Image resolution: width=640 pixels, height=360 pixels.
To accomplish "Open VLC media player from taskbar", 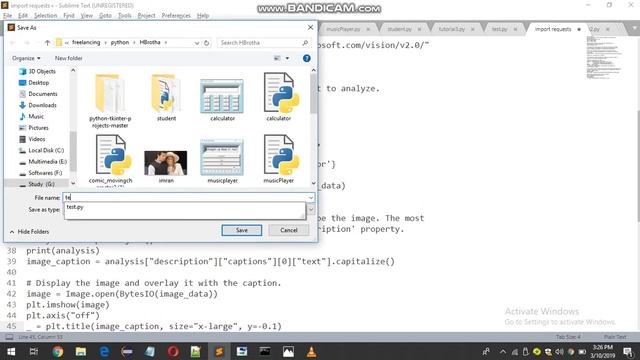I will pos(311,351).
